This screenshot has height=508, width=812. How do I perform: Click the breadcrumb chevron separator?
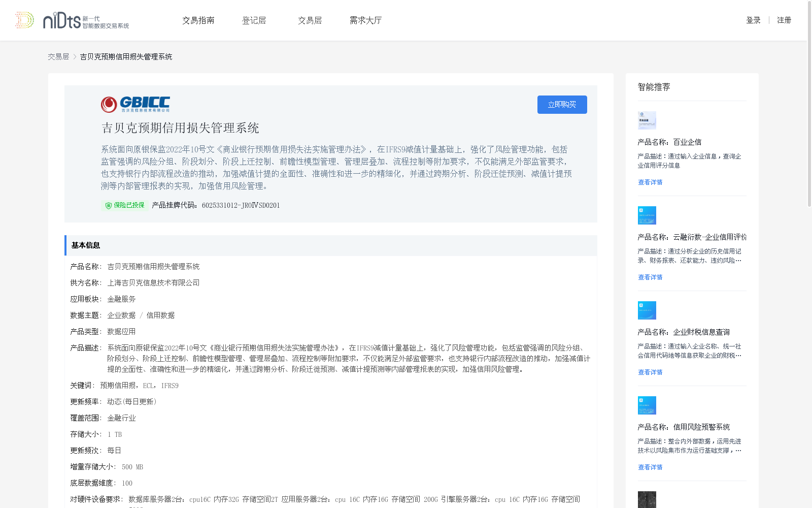[x=75, y=57]
